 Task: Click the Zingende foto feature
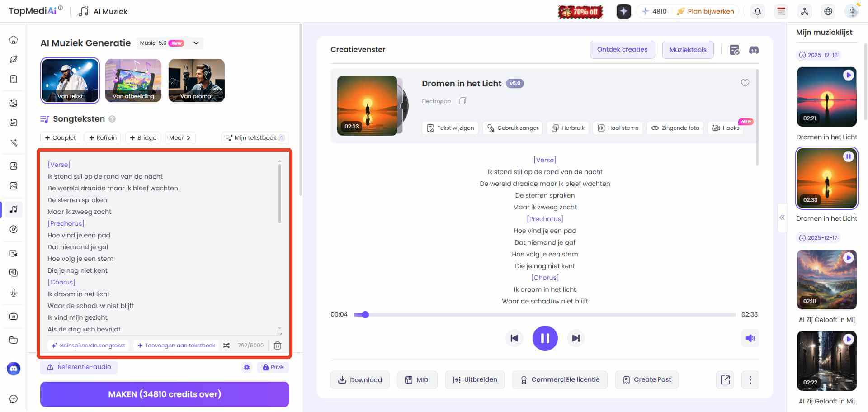[x=675, y=128]
